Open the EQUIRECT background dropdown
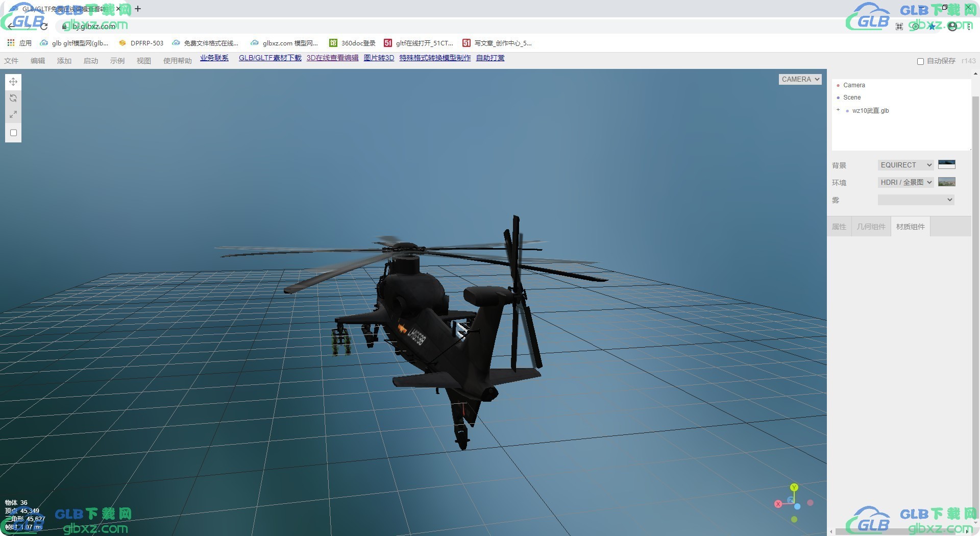 [x=905, y=165]
